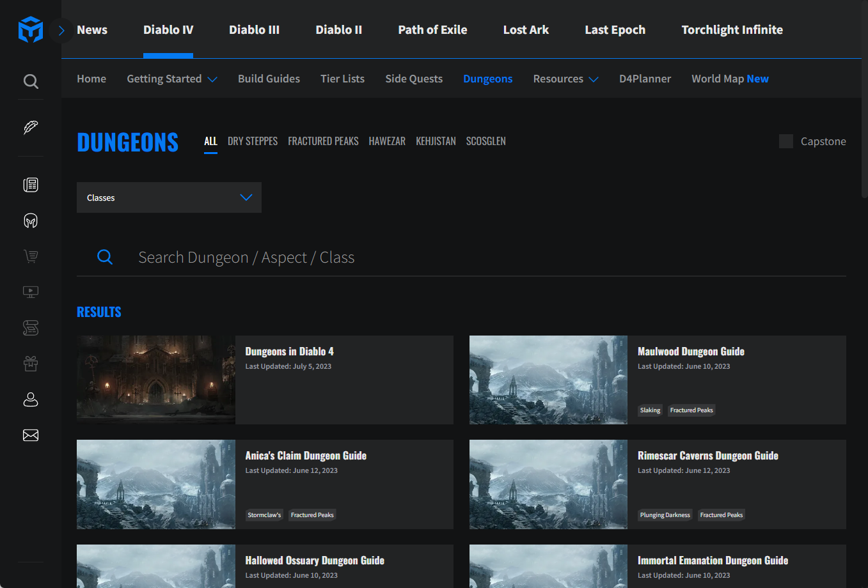Click Fractured Peaks tag on Rimescar Caverns
This screenshot has height=588, width=868.
(x=722, y=515)
